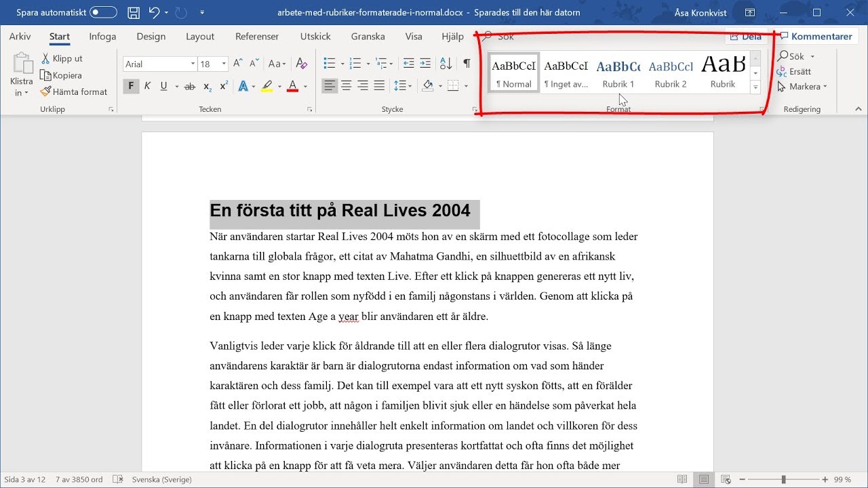The image size is (868, 488).
Task: Open Markera selection menu
Action: click(x=802, y=87)
